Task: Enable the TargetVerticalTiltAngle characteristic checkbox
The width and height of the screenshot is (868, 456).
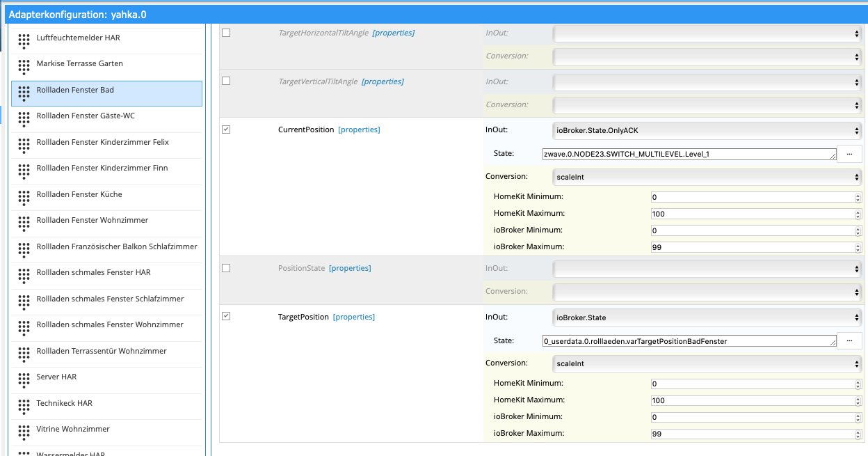Action: (226, 81)
